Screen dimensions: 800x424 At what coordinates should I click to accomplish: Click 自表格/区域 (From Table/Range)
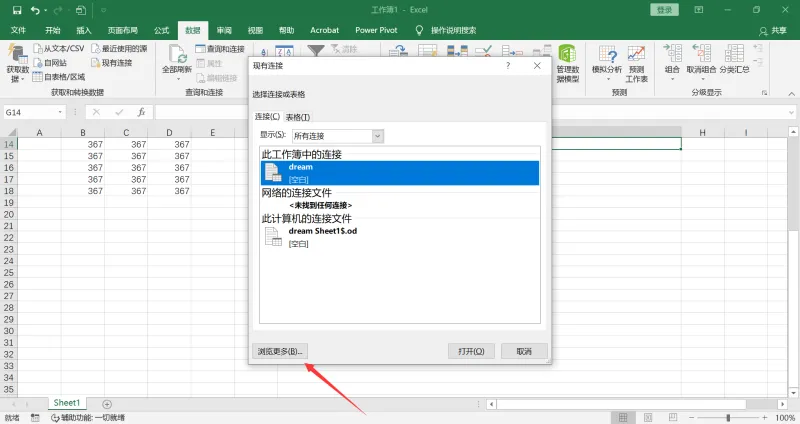tap(59, 77)
